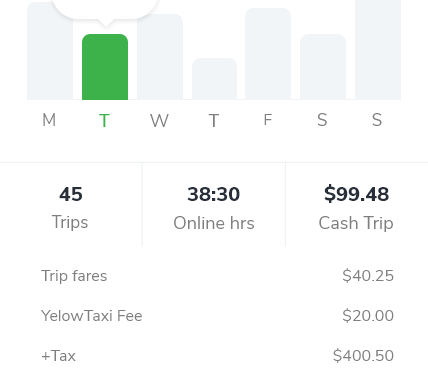The width and height of the screenshot is (428, 372).
Task: Click the tooltip bubble above Tuesday bar
Action: click(x=105, y=10)
